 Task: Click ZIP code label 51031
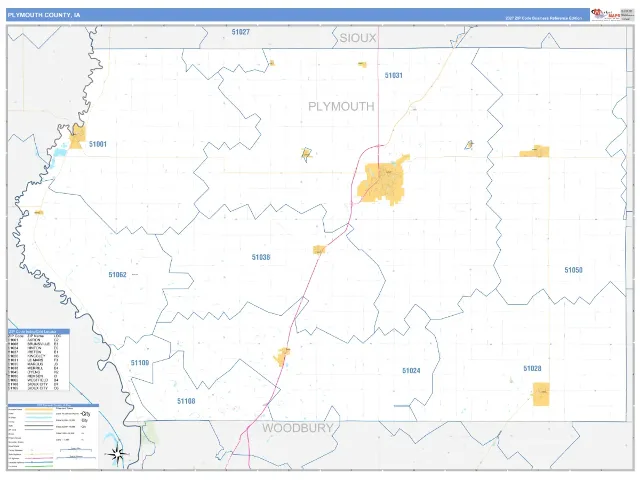pos(393,75)
